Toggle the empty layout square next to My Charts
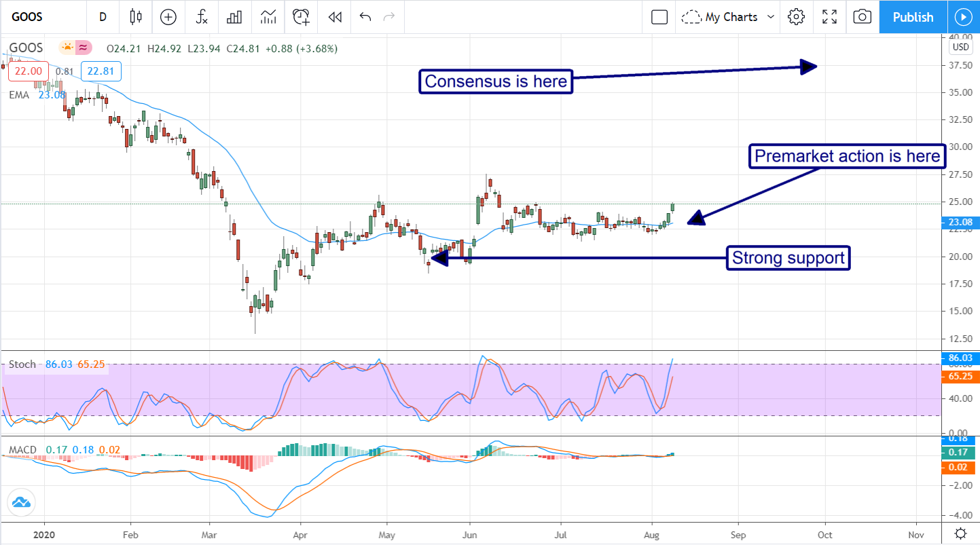This screenshot has width=980, height=545. [659, 17]
